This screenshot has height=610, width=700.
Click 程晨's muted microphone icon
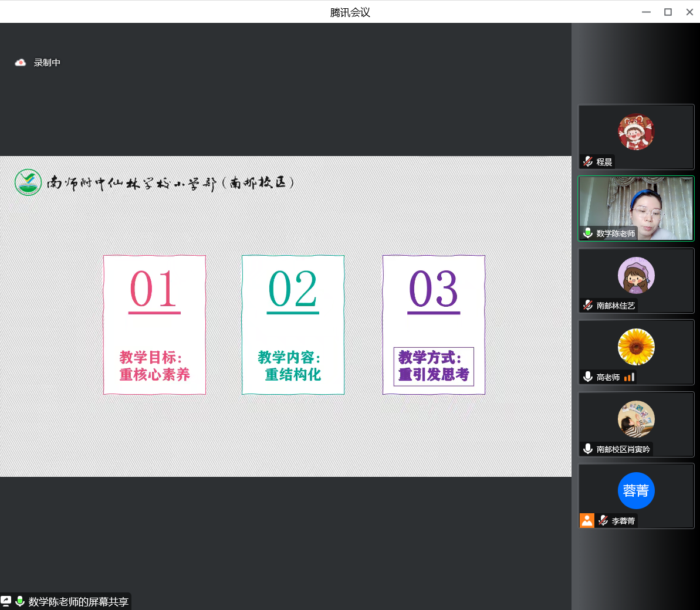tap(588, 161)
